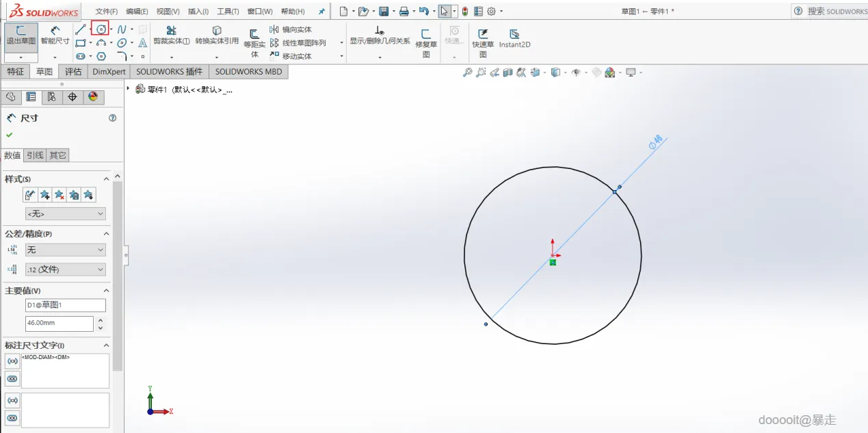The height and width of the screenshot is (433, 868).
Task: Click the 46.00mm dimension value field
Action: [x=59, y=324]
